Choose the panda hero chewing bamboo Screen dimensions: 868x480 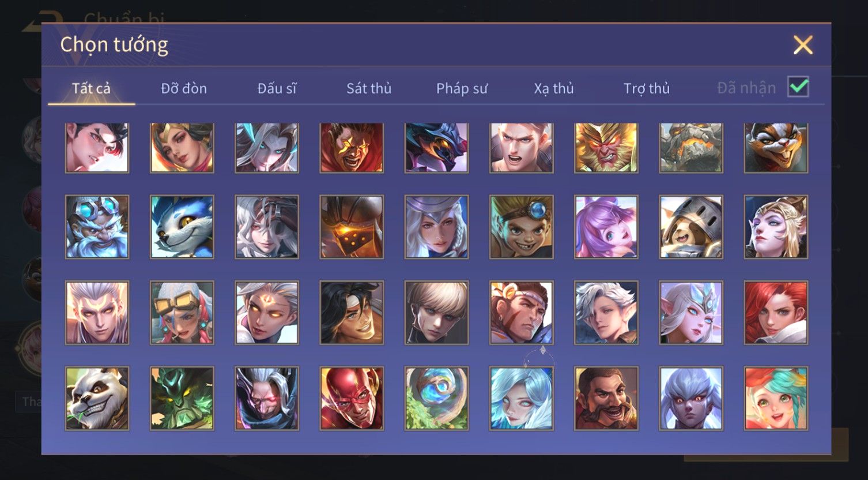pos(97,399)
